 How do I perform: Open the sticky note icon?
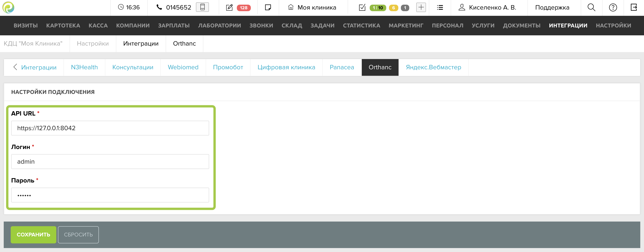click(x=268, y=7)
